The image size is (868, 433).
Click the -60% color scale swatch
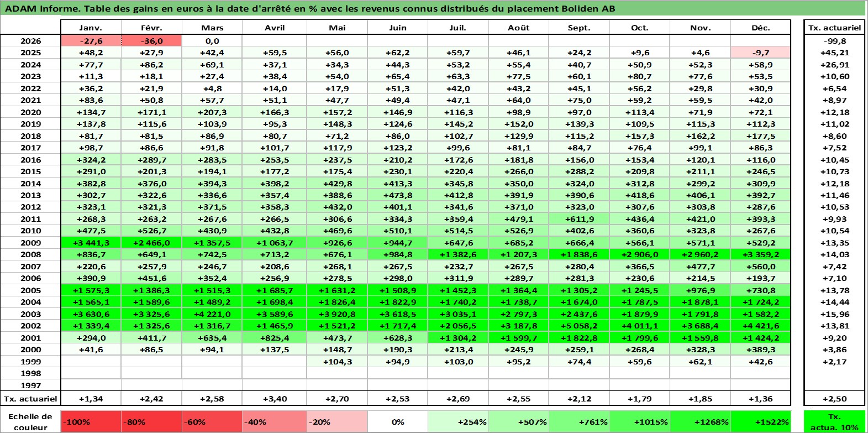(212, 421)
